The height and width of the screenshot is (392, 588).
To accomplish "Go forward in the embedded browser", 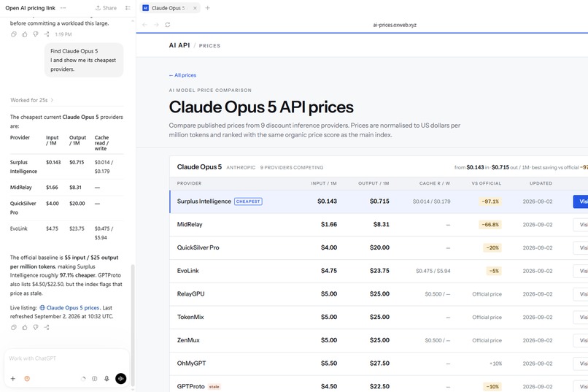I will point(156,25).
